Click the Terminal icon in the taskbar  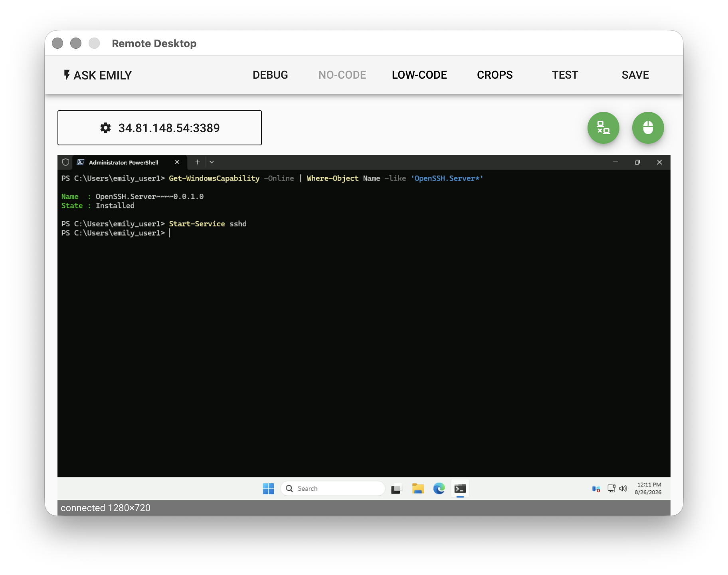tap(460, 489)
